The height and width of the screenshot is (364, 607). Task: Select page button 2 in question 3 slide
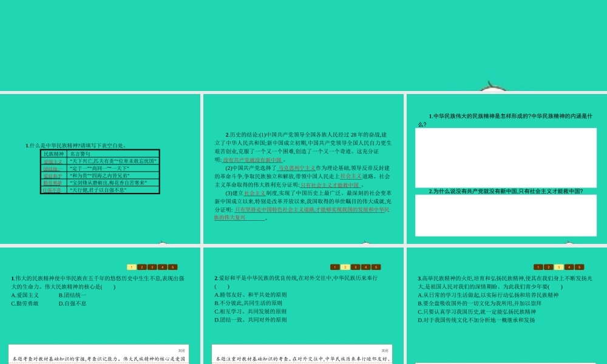coord(549,267)
